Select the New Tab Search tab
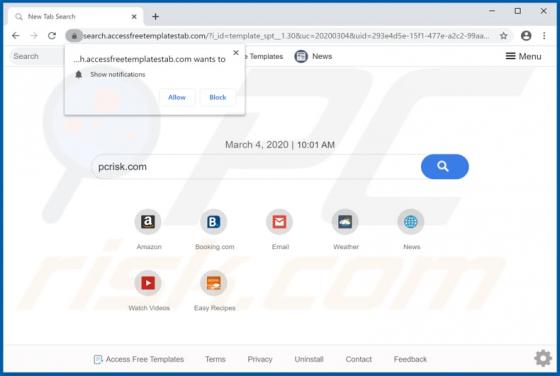The width and height of the screenshot is (560, 376). point(75,16)
